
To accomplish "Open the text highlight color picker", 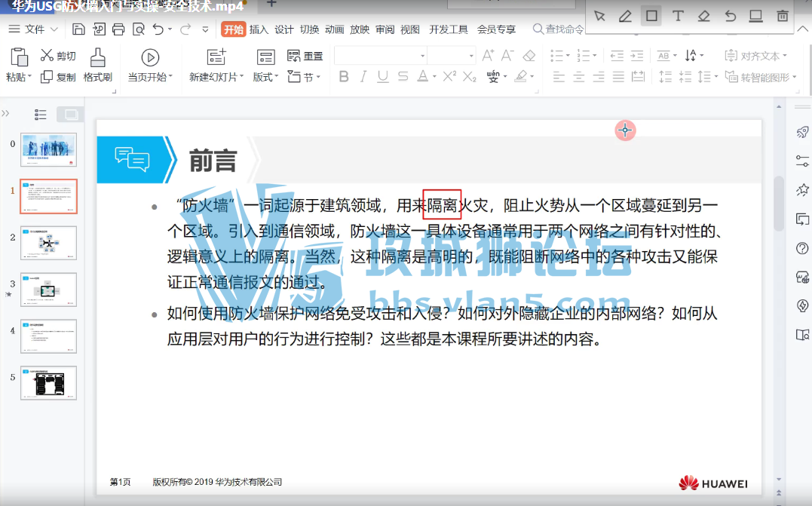I will 524,77.
